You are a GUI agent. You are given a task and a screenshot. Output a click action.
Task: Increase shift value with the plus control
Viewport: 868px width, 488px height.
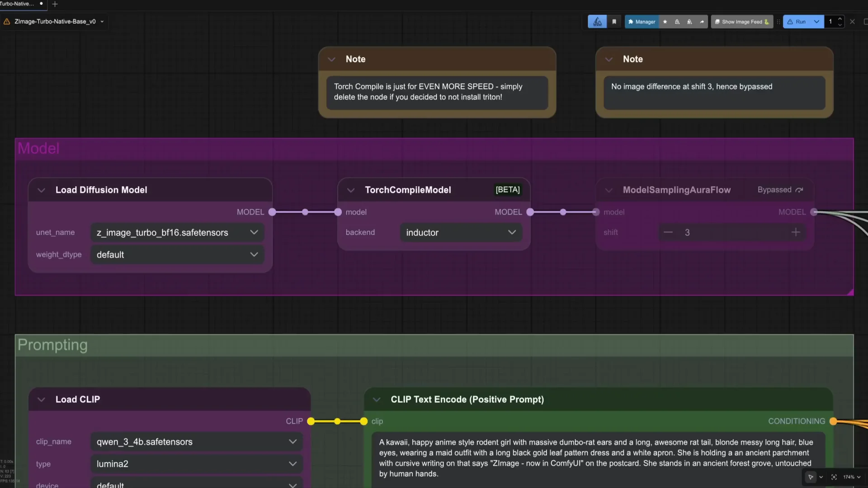coord(796,232)
